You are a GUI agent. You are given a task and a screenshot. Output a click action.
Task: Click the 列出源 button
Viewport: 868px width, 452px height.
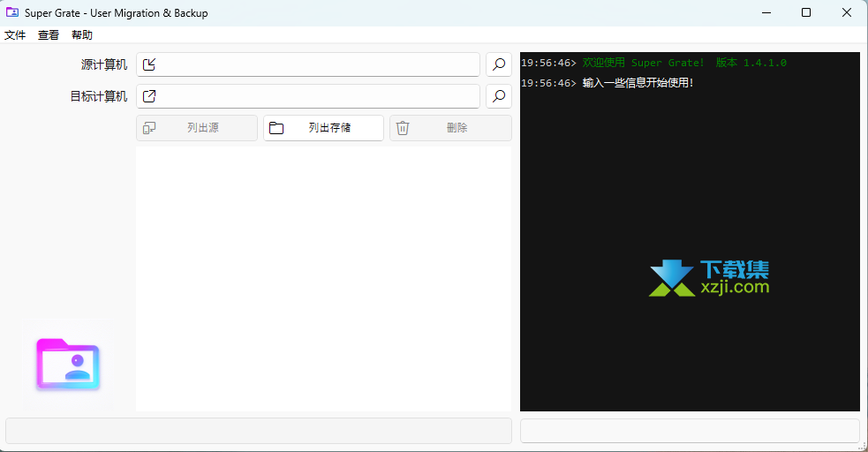(197, 128)
